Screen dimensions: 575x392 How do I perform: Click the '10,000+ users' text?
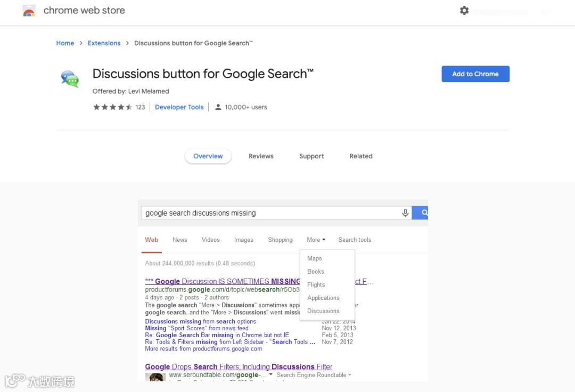(x=246, y=107)
